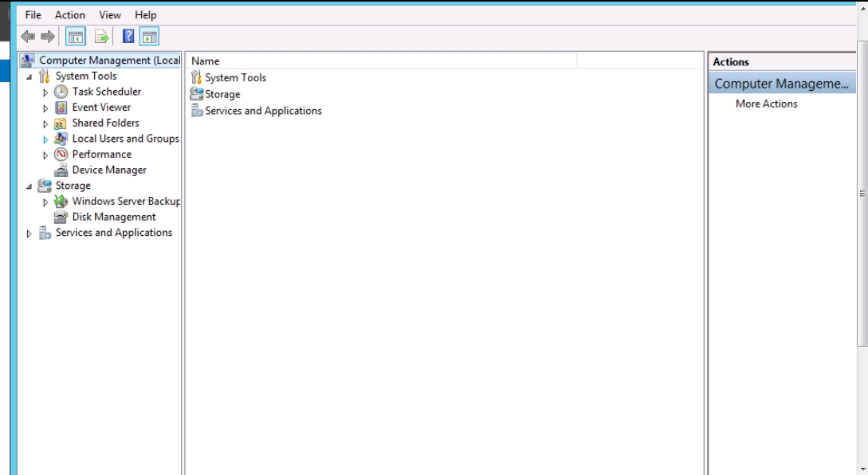
Task: Expand the Windows Server Backup node
Action: tap(45, 202)
